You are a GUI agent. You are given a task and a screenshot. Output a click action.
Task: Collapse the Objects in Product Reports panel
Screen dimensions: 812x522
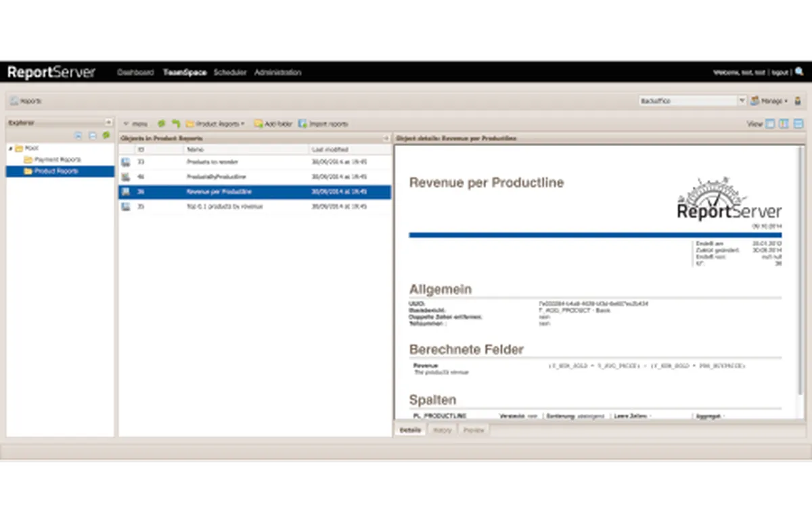[x=386, y=138]
